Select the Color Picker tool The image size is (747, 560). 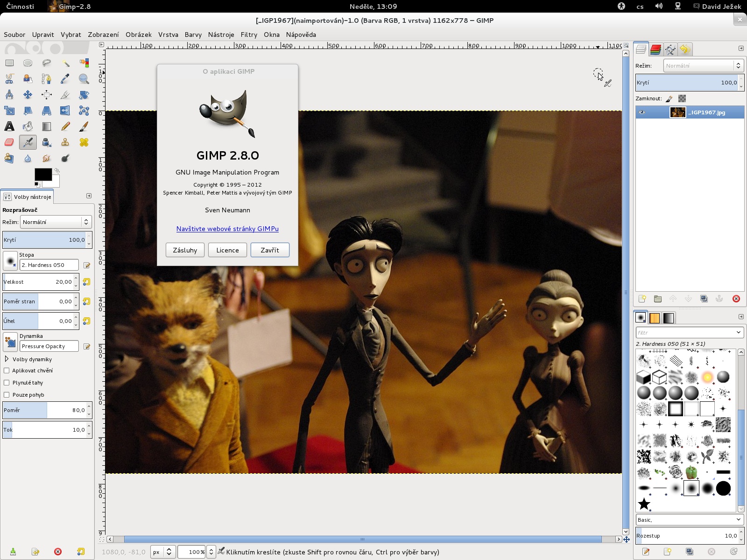(x=65, y=79)
